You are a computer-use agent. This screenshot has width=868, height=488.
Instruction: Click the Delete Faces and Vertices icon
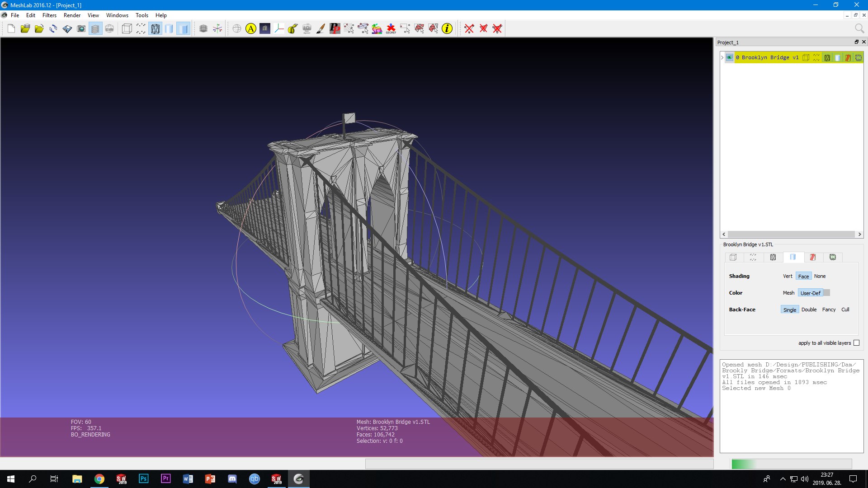pos(497,29)
